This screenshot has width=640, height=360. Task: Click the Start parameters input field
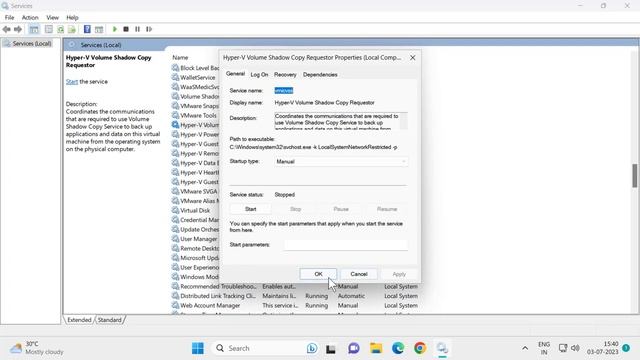tap(346, 245)
